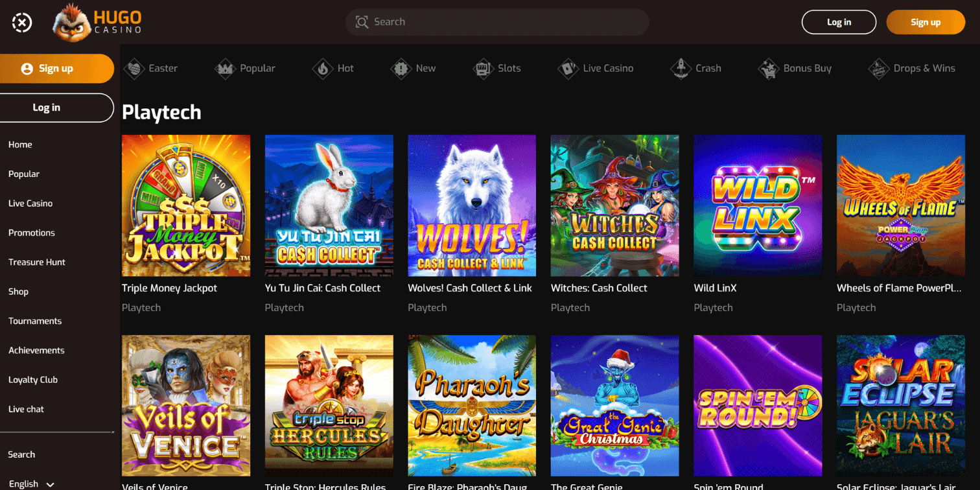Open the Easter category tab
Image resolution: width=980 pixels, height=490 pixels.
point(151,68)
